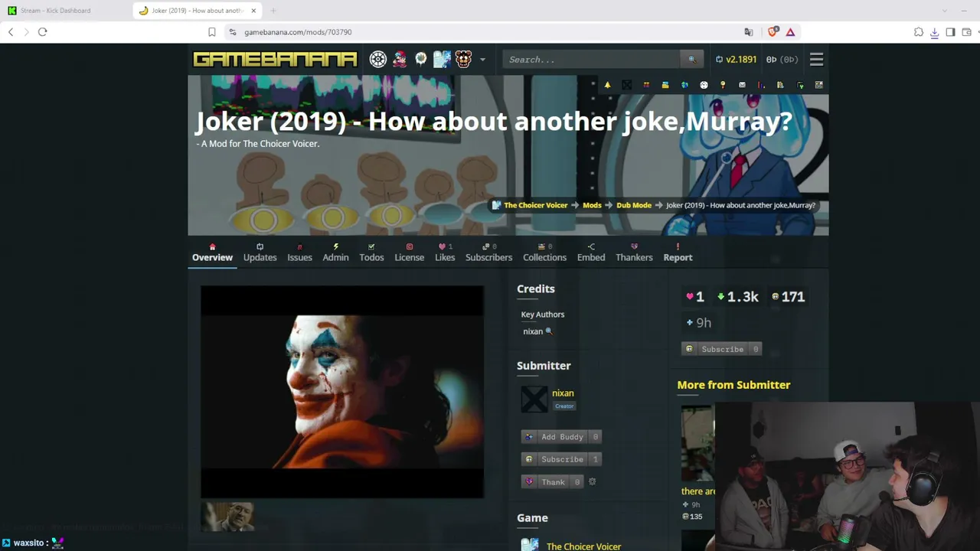
Task: Click the Brave Rewards triangle icon
Action: point(790,32)
